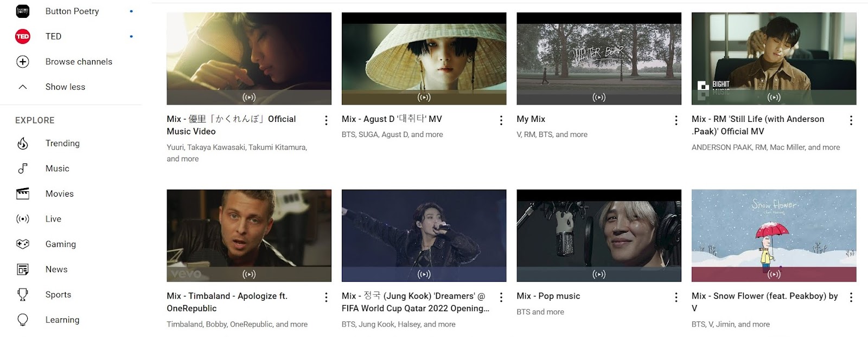Click mix radio icon on Pop music thumbnail

pos(599,274)
